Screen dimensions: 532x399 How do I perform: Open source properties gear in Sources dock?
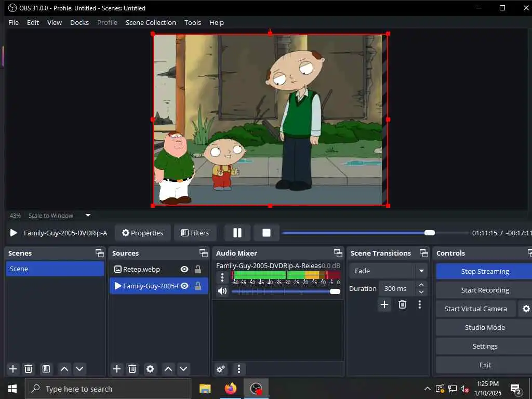tap(150, 369)
